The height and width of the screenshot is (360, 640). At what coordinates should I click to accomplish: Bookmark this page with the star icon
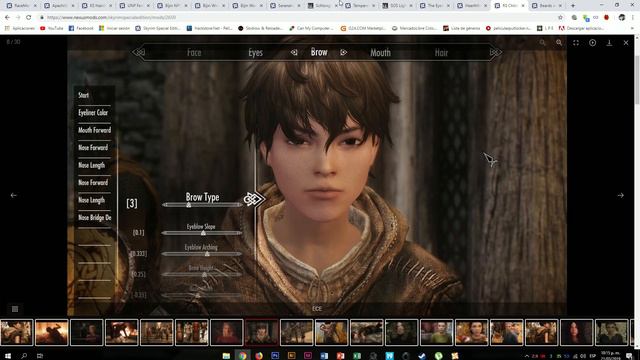click(560, 18)
